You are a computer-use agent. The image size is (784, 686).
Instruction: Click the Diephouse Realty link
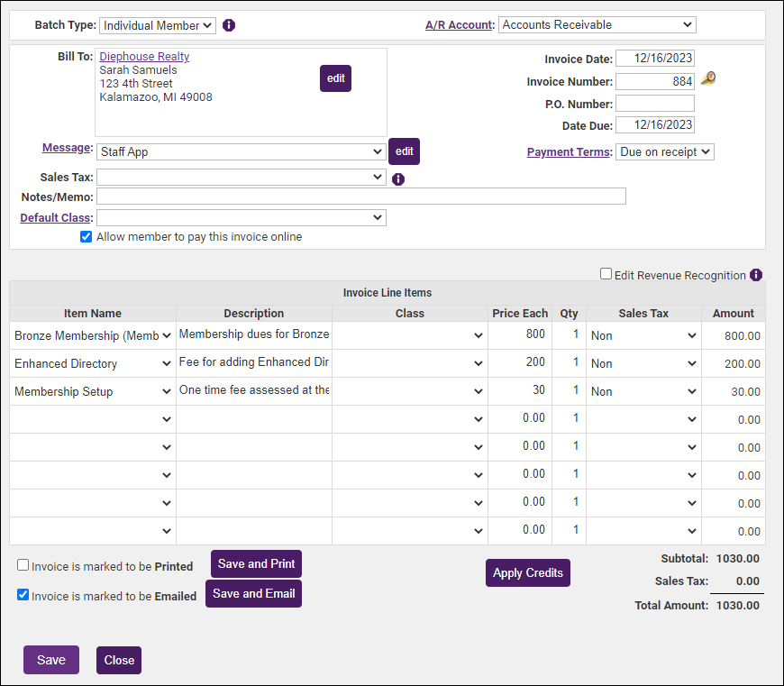tap(144, 57)
